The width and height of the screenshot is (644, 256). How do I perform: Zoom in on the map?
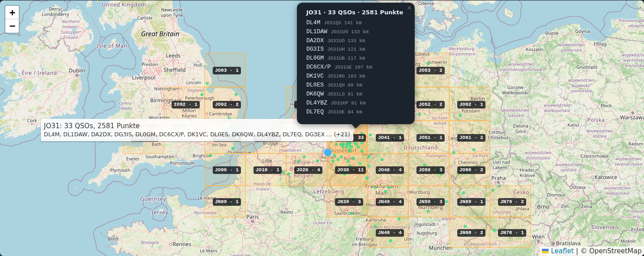pyautogui.click(x=12, y=13)
